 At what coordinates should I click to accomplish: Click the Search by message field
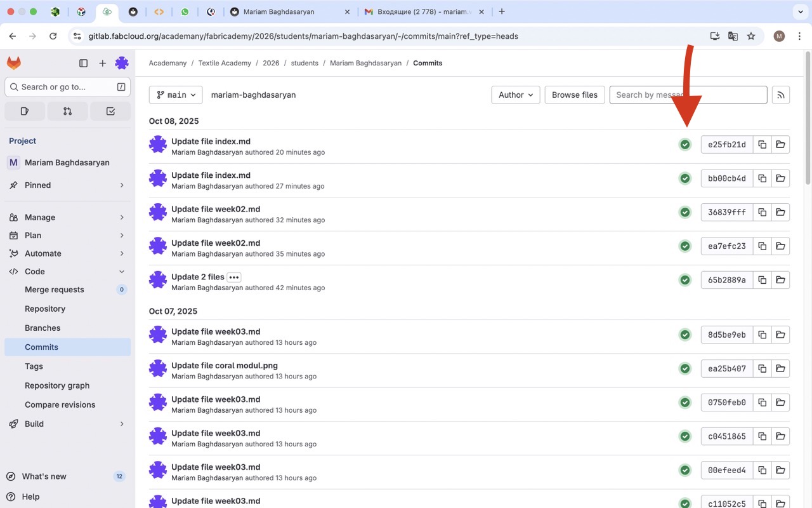point(688,95)
